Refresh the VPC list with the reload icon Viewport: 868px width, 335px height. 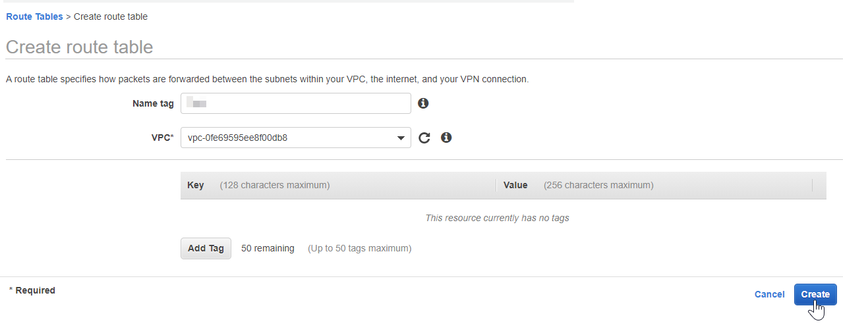point(424,138)
